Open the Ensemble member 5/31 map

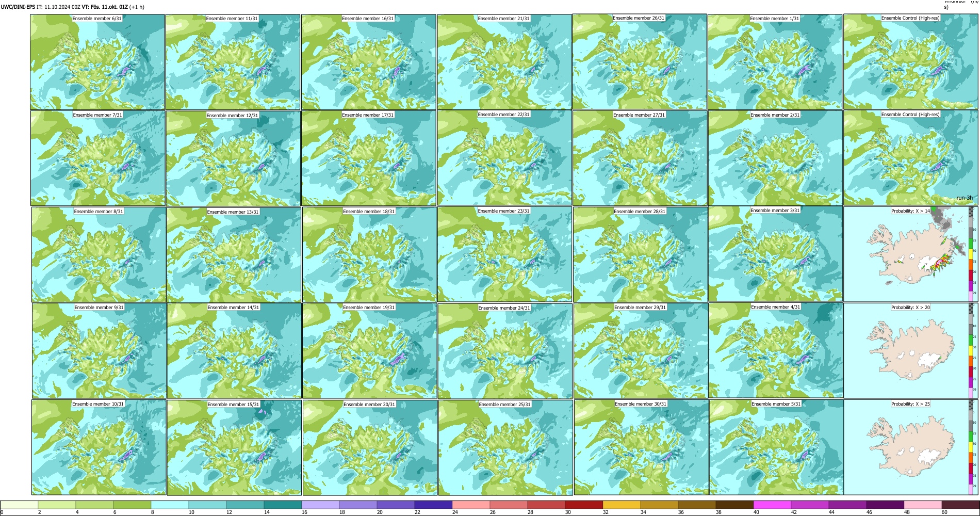[x=776, y=447]
